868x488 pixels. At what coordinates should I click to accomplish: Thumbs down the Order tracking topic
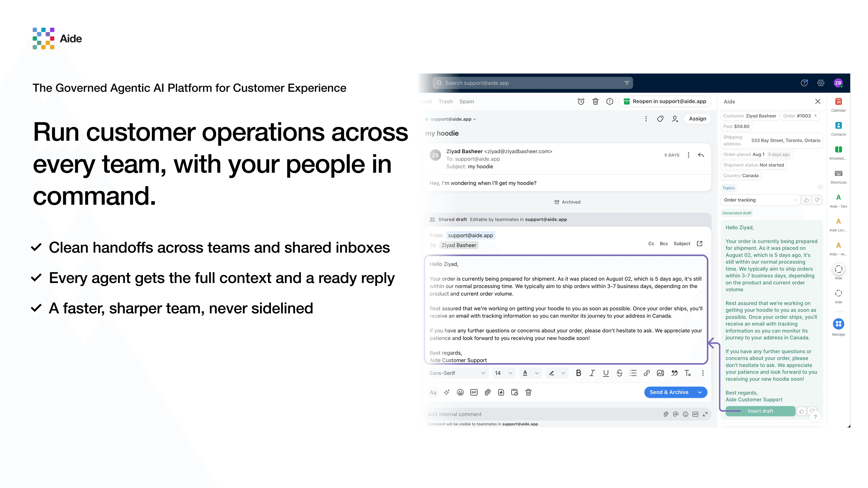pyautogui.click(x=817, y=200)
